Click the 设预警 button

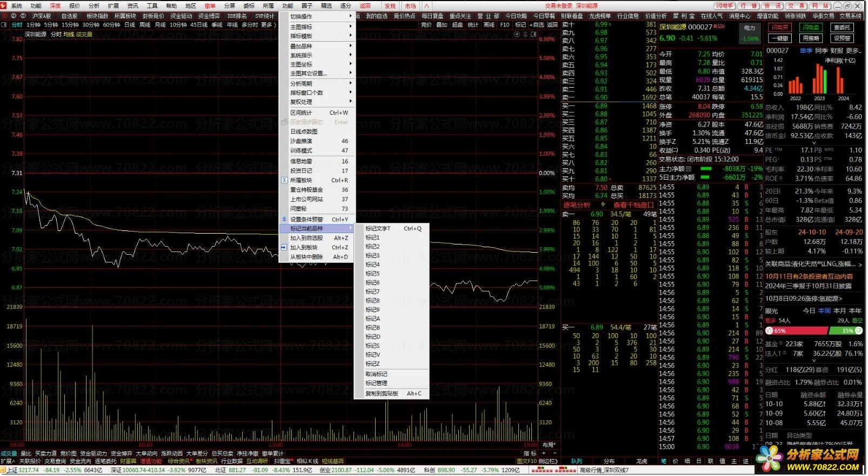click(842, 38)
